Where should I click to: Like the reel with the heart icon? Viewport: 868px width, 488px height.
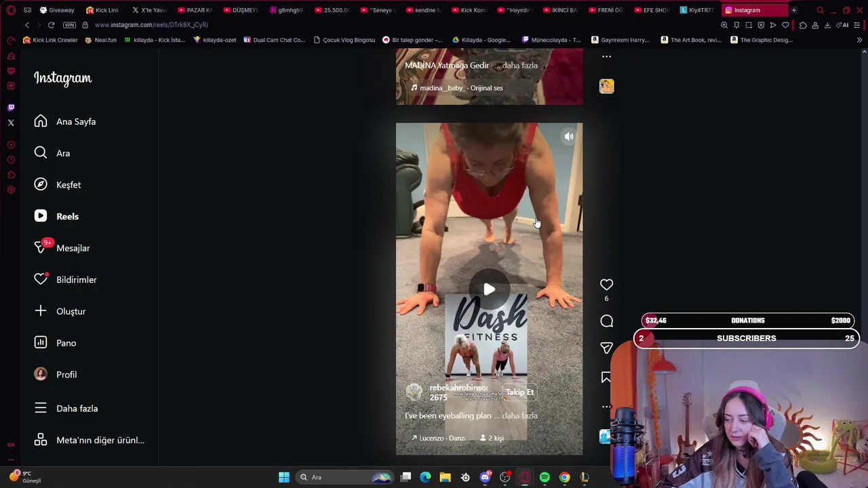tap(606, 285)
